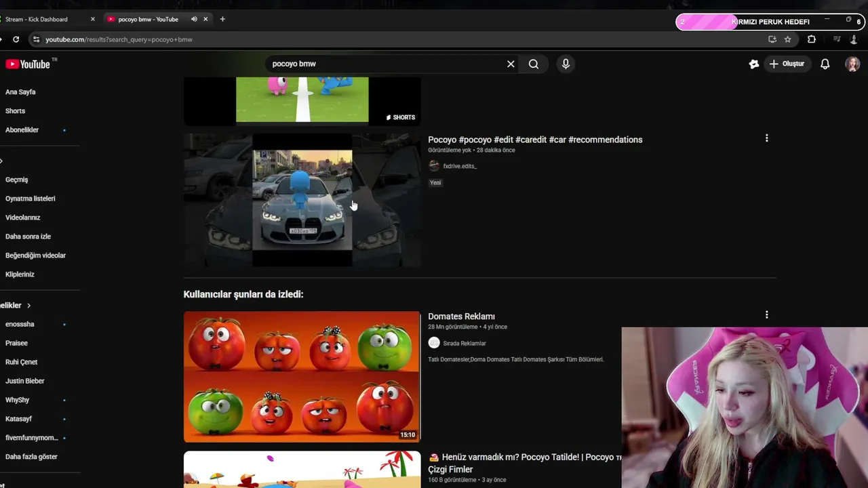Image resolution: width=868 pixels, height=488 pixels.
Task: Click the Sırada Reklamlar channel avatar
Action: pyautogui.click(x=434, y=343)
